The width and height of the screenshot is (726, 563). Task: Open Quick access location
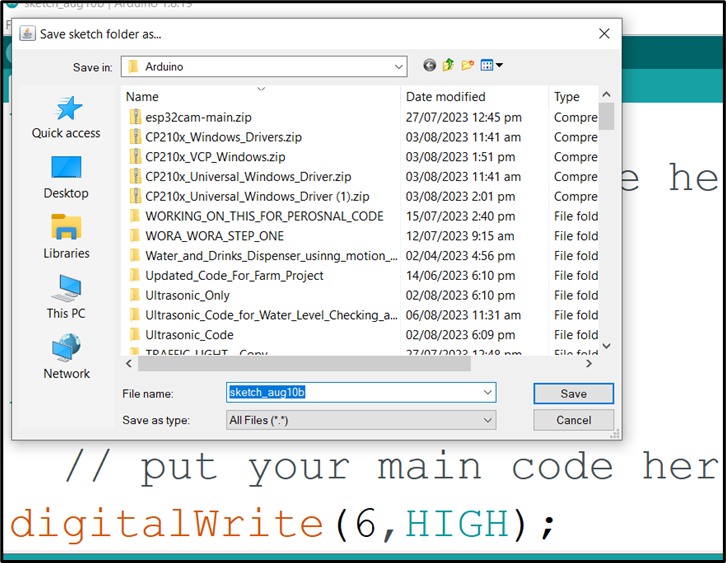66,118
